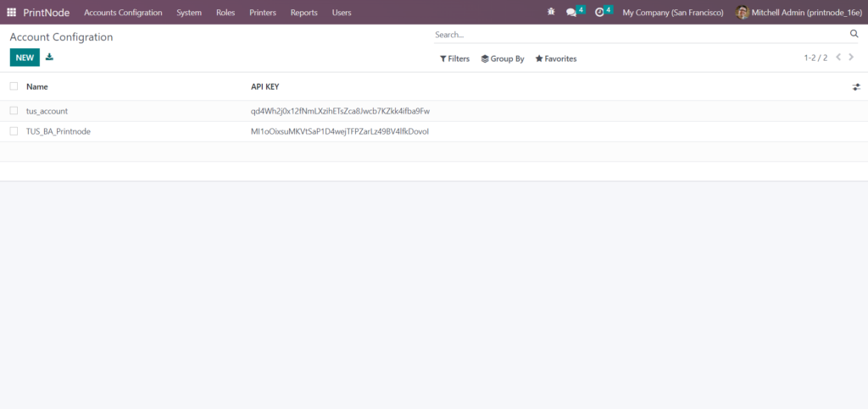868x409 pixels.
Task: Expand the Group By dropdown
Action: click(503, 58)
